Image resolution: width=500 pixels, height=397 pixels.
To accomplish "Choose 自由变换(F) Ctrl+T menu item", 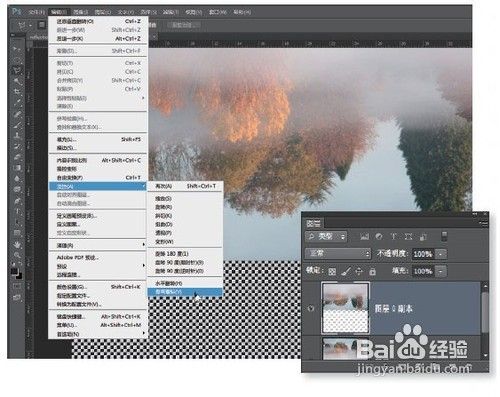I will pos(98,177).
